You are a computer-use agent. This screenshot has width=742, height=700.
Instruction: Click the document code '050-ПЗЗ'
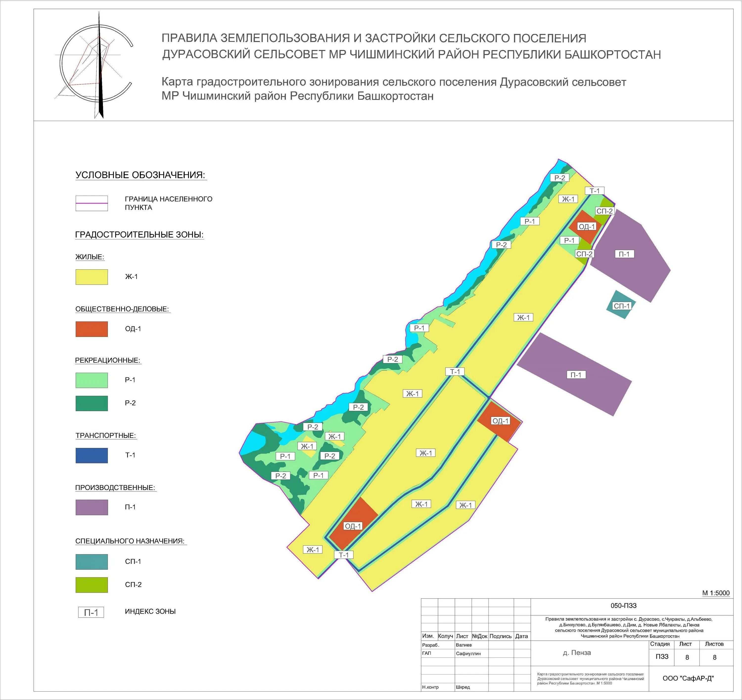tap(624, 606)
